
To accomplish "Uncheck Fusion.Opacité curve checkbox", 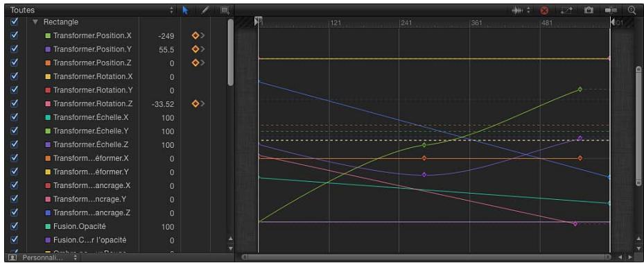I will (15, 226).
